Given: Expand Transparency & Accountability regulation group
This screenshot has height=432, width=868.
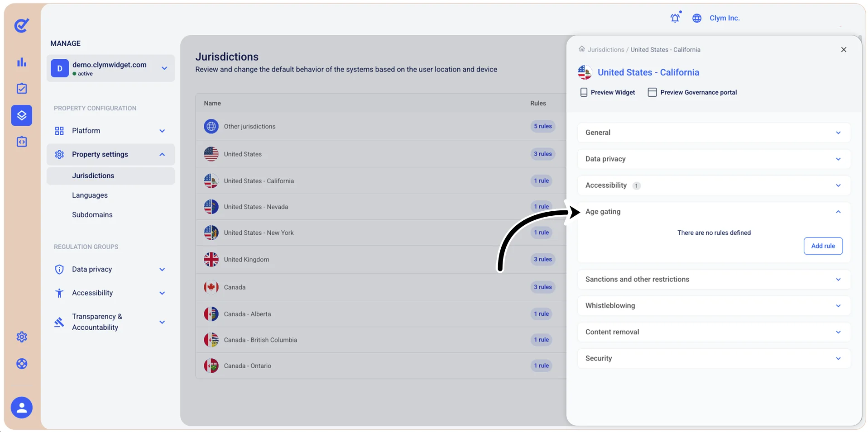Looking at the screenshot, I should click(110, 322).
